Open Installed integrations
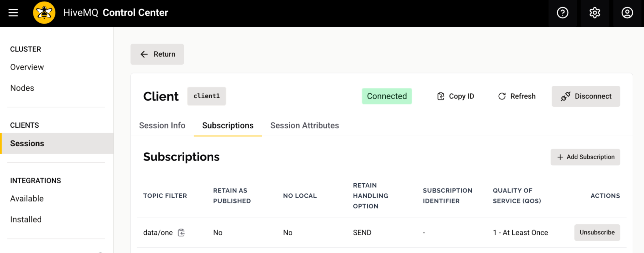Viewport: 644px width, 253px height. [26, 219]
